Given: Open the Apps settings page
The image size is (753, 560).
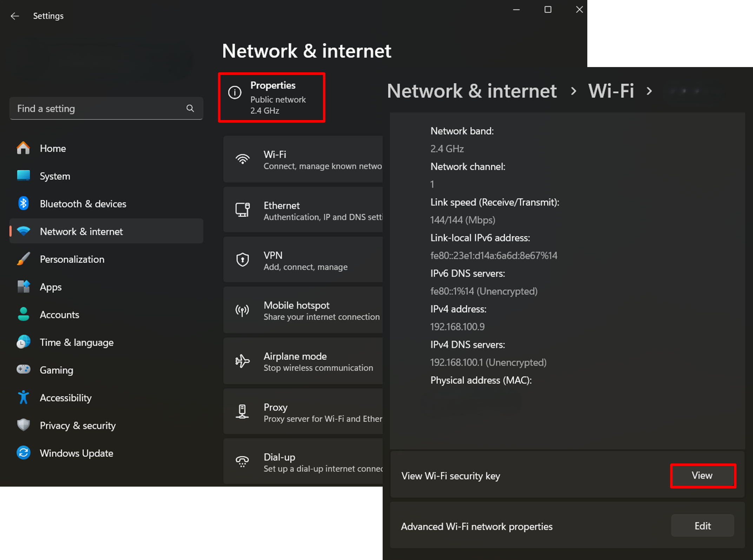Looking at the screenshot, I should click(106, 287).
